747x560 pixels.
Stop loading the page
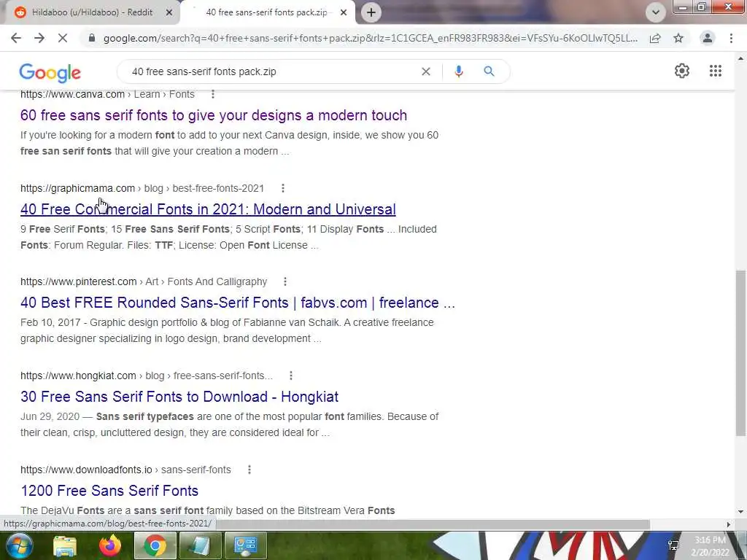(x=63, y=38)
